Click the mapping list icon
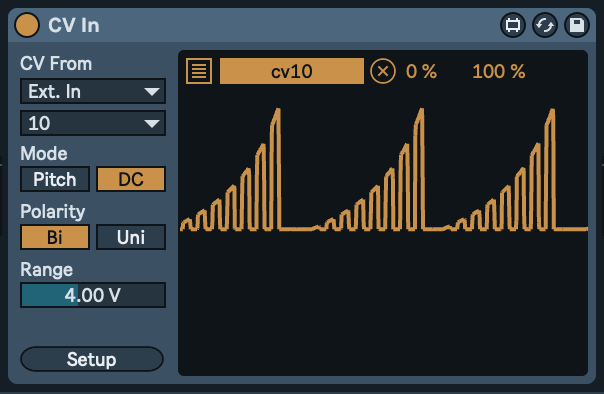Image resolution: width=604 pixels, height=394 pixels. tap(199, 71)
